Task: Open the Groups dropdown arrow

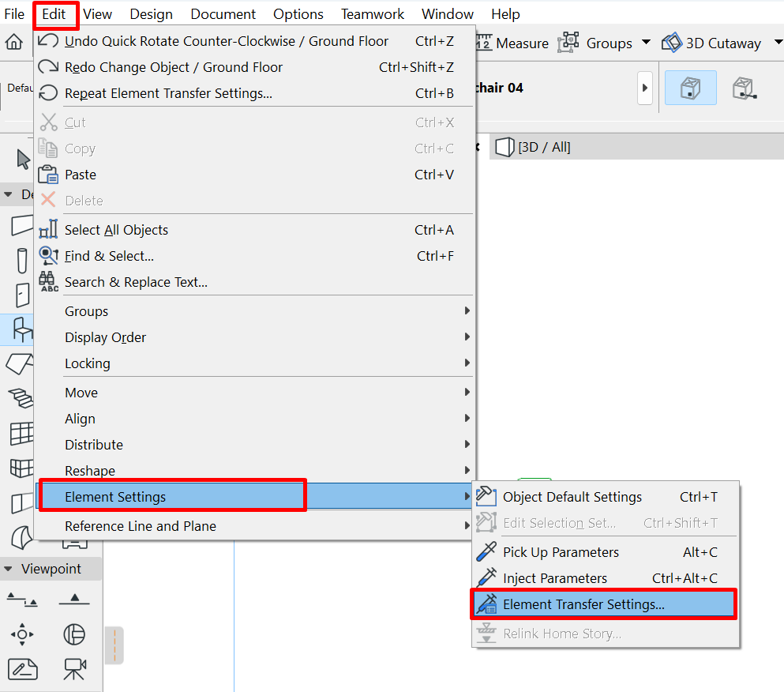Action: pyautogui.click(x=646, y=43)
